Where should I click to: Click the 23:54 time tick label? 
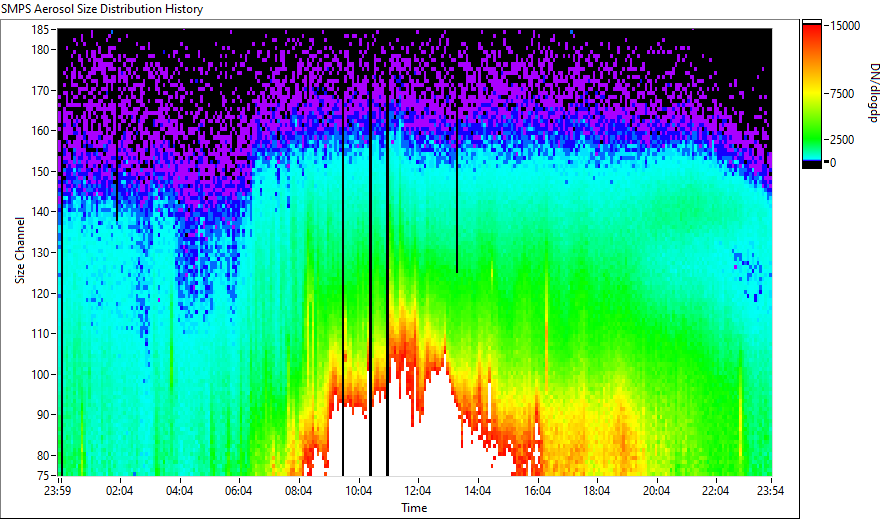click(x=771, y=491)
